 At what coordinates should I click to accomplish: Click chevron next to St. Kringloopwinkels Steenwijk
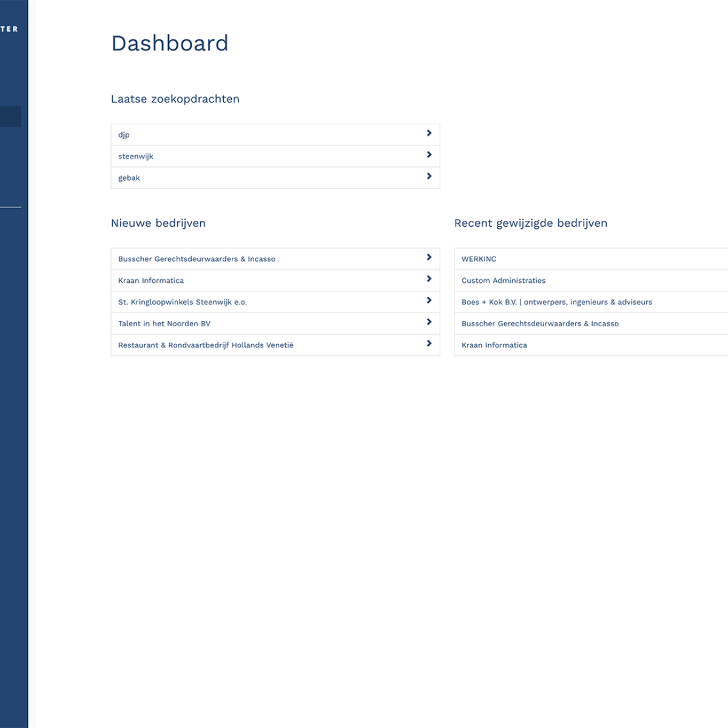[x=429, y=301]
